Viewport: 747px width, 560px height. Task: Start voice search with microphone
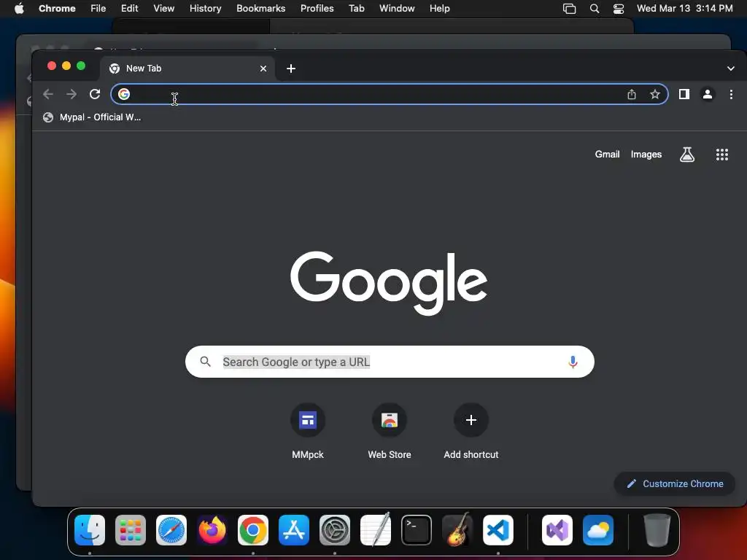point(573,362)
